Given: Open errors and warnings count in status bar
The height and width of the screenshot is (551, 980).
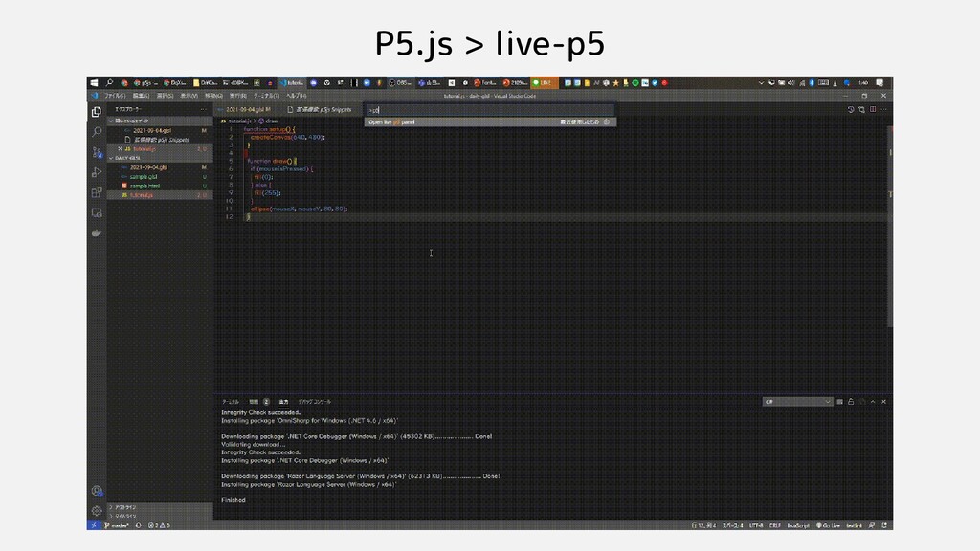Looking at the screenshot, I should tap(159, 525).
